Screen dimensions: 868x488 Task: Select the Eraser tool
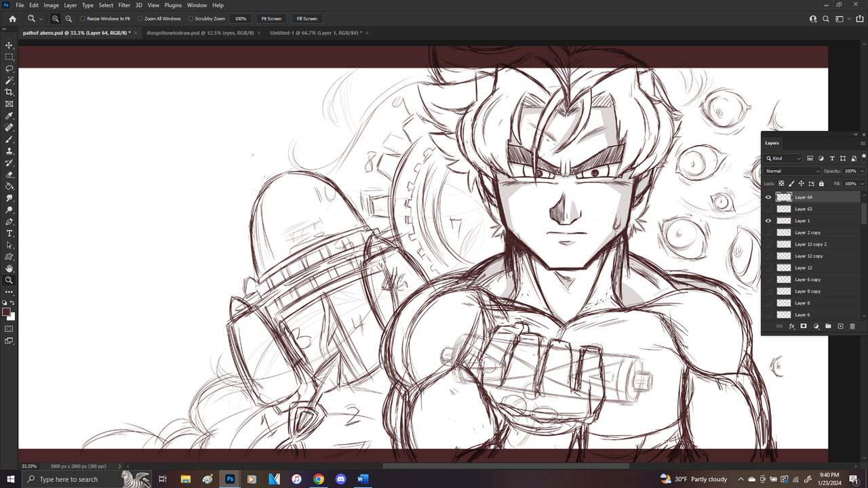[9, 174]
